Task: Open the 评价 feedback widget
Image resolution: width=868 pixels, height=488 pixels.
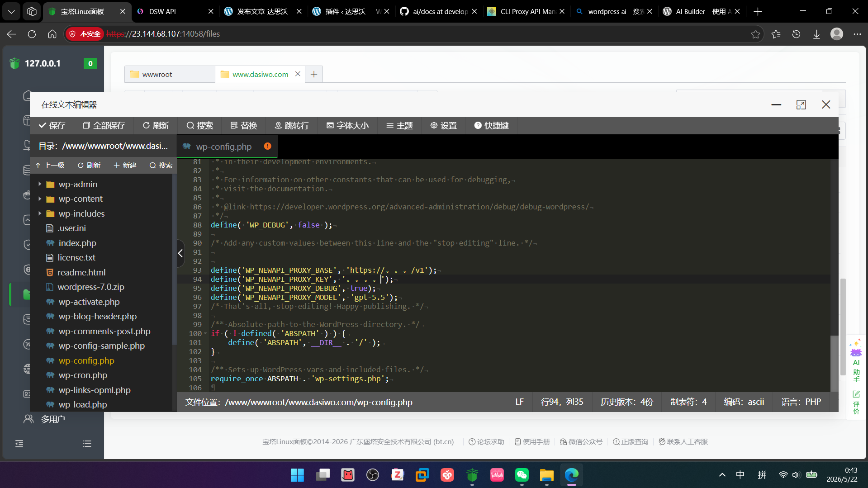Action: pyautogui.click(x=856, y=403)
